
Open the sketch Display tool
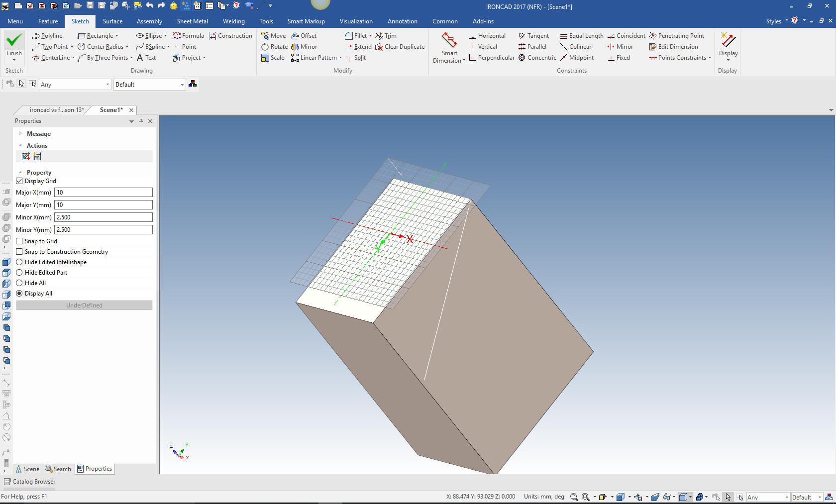pyautogui.click(x=728, y=46)
